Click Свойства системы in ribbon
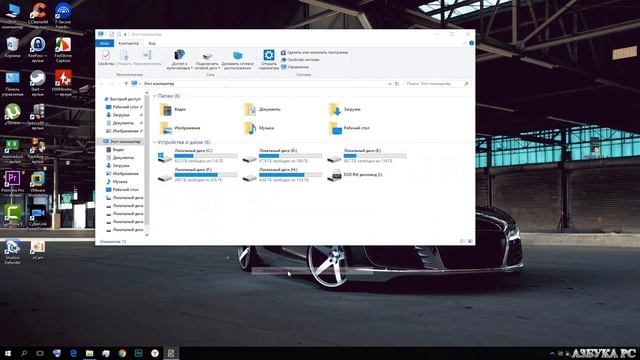Viewport: 640px width, 360px height. pyautogui.click(x=300, y=60)
